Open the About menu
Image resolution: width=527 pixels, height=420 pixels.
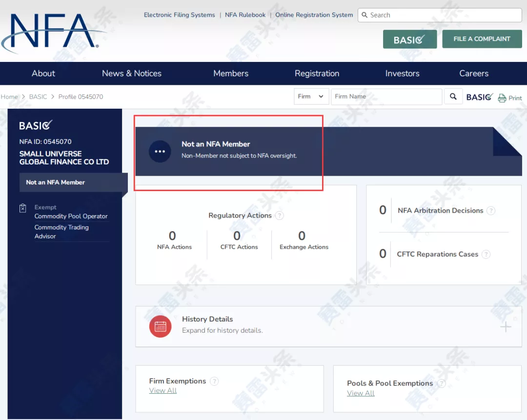tap(43, 73)
